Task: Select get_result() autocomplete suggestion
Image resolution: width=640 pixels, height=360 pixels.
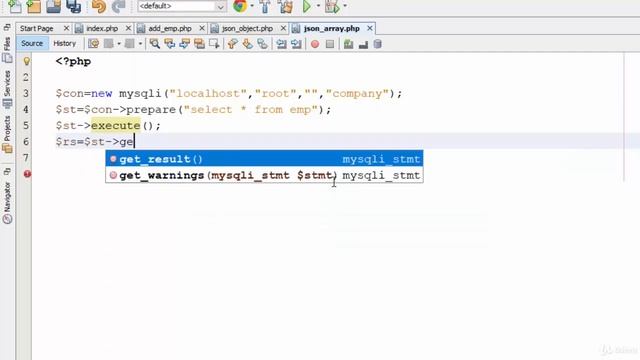Action: tap(264, 159)
